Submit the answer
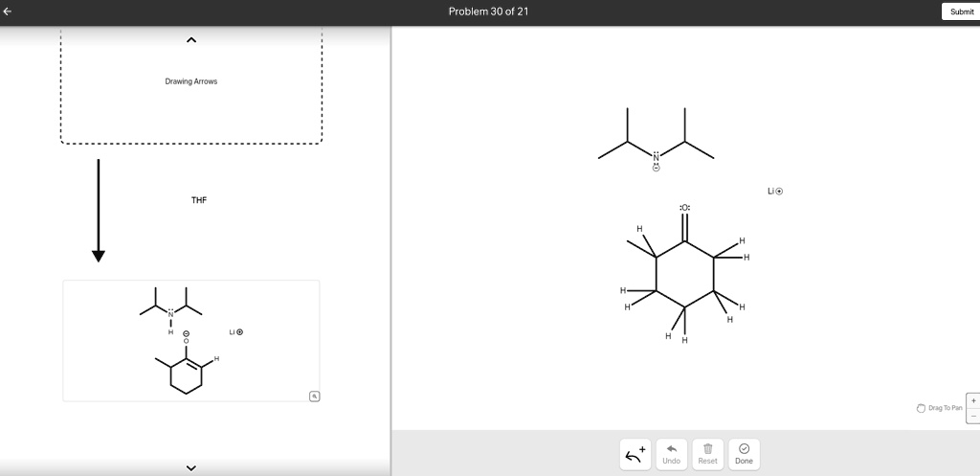This screenshot has width=980, height=476. 961,11
